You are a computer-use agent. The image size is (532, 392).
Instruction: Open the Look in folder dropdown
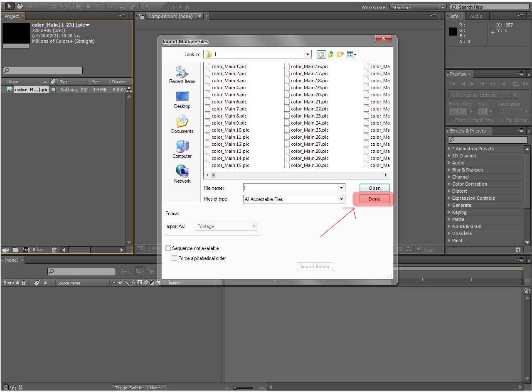[x=308, y=54]
